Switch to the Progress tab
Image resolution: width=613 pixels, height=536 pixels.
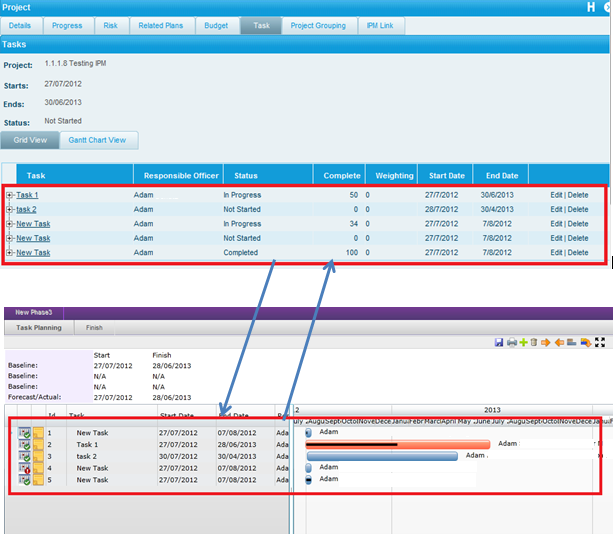coord(67,26)
